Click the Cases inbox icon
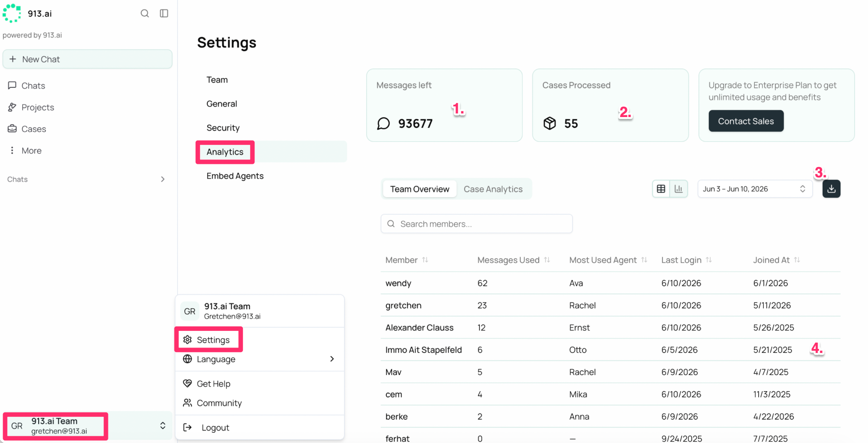Viewport: 868px width, 443px height. [x=12, y=128]
